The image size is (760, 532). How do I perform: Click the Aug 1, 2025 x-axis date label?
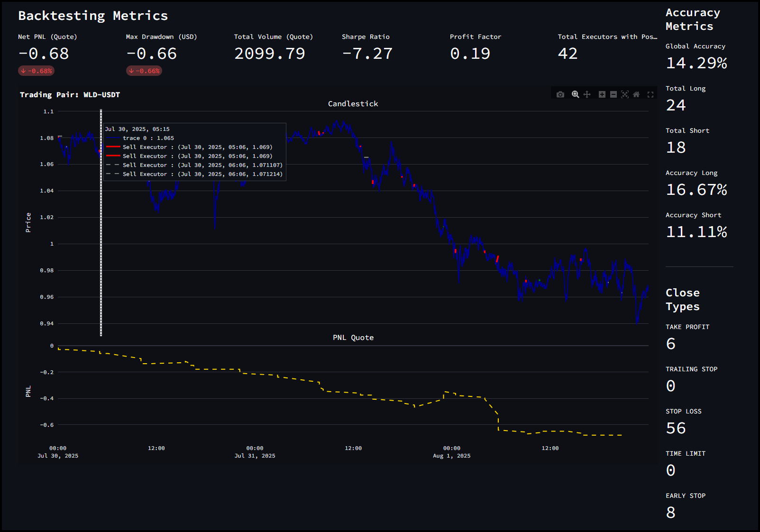(x=451, y=456)
